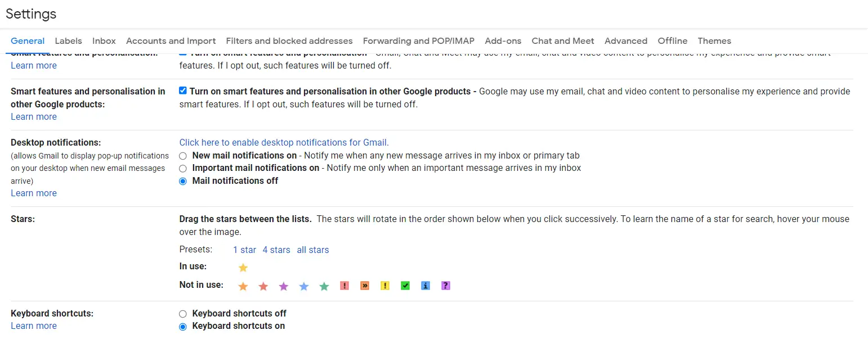Uncheck smart features in other Google products
This screenshot has width=868, height=339.
[182, 90]
